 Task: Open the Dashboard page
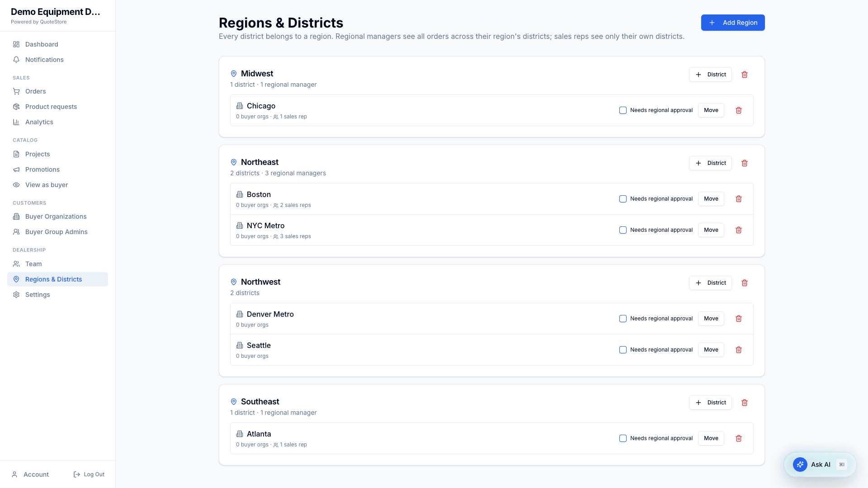[57, 44]
